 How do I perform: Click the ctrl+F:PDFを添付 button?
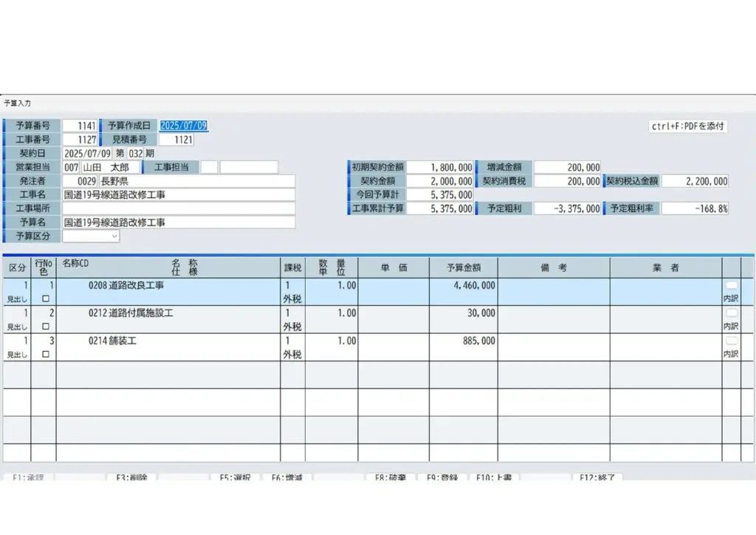tap(688, 126)
